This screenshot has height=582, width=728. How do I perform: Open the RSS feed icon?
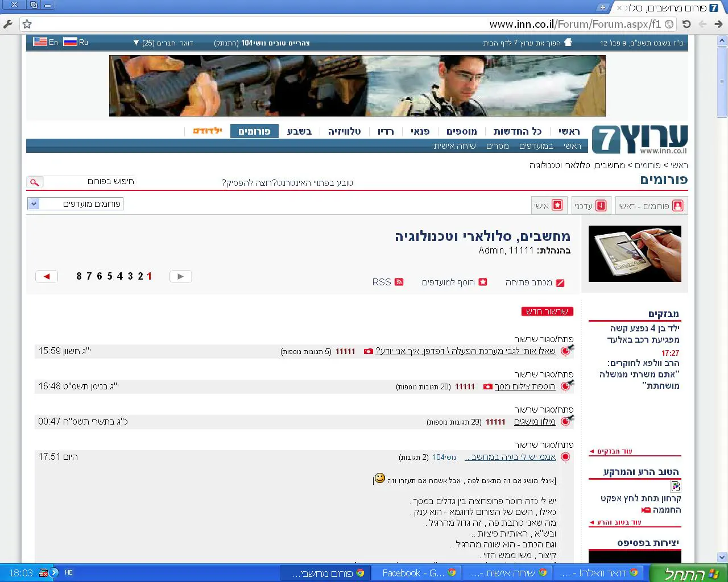tap(399, 282)
